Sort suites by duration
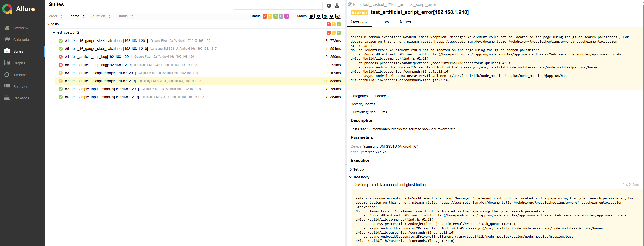Screen dimensions: 644x246 (101, 16)
